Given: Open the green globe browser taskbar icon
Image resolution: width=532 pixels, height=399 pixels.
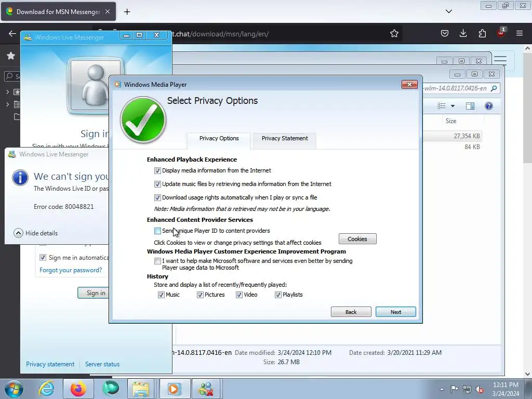Looking at the screenshot, I should 111,389.
